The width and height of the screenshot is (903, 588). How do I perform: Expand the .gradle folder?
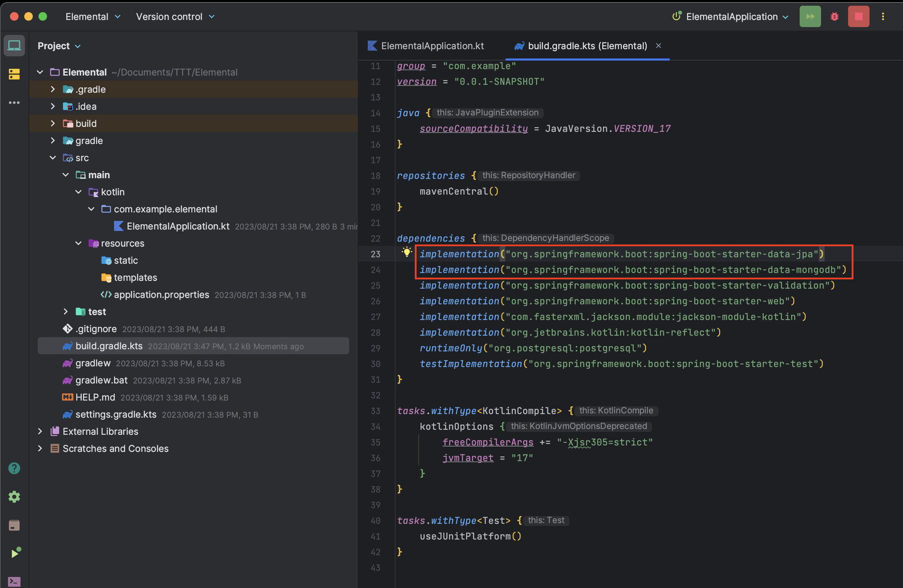(x=53, y=89)
